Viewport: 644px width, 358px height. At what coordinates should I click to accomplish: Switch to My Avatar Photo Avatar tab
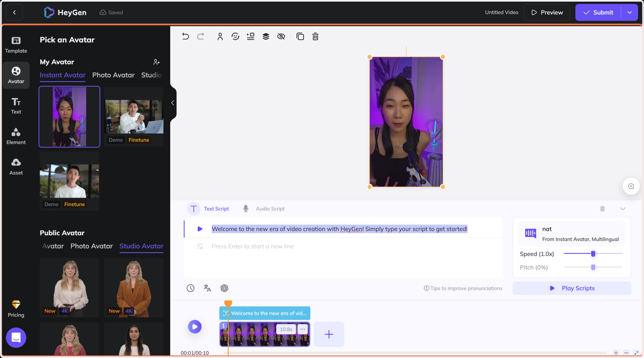click(113, 75)
